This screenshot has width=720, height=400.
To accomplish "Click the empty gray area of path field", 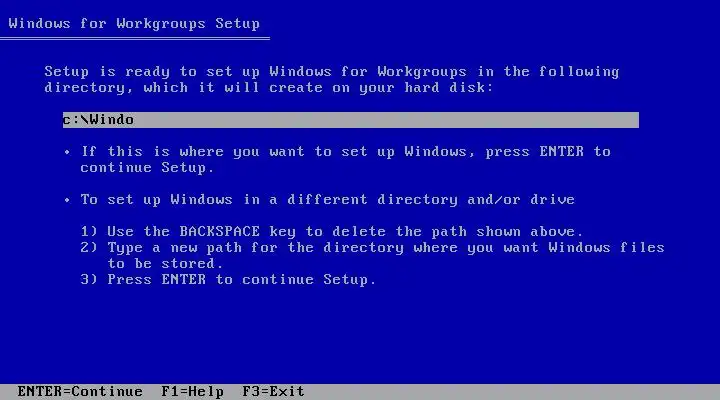I will 386,120.
